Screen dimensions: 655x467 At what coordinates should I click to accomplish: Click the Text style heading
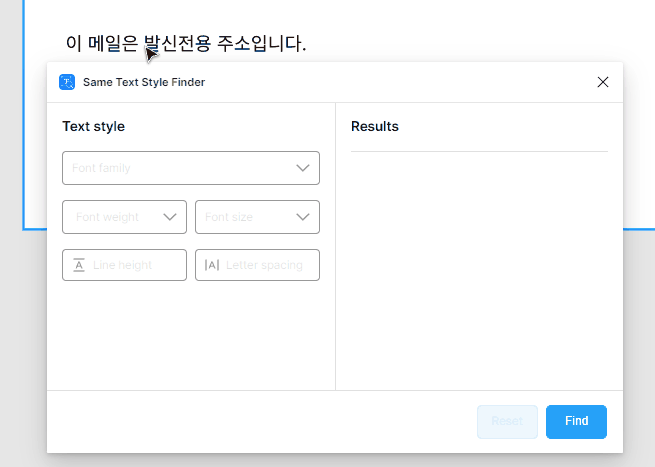pyautogui.click(x=94, y=126)
